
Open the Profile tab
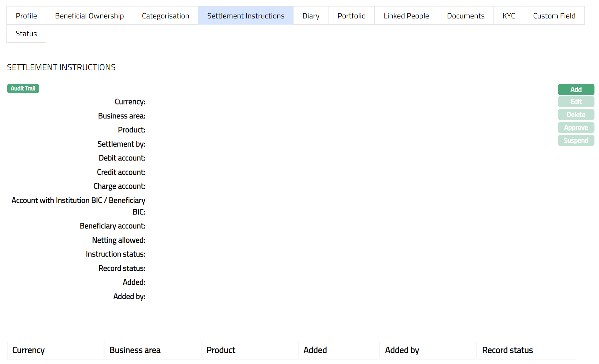(26, 16)
